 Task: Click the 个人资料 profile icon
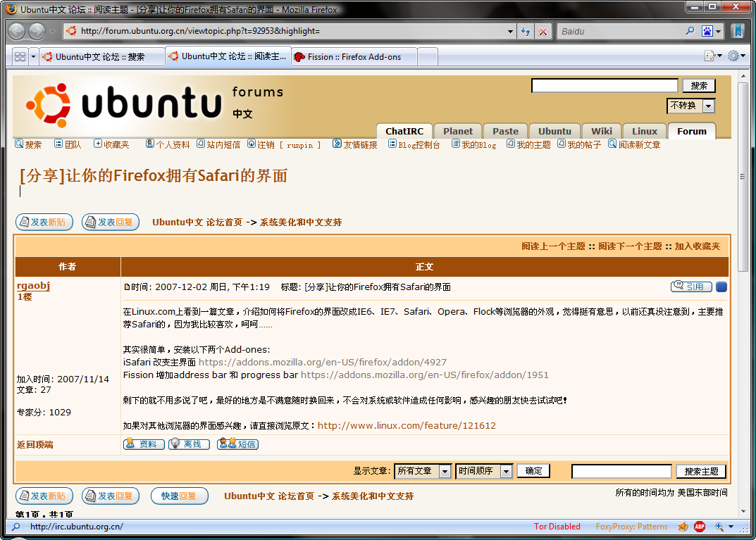pos(150,144)
